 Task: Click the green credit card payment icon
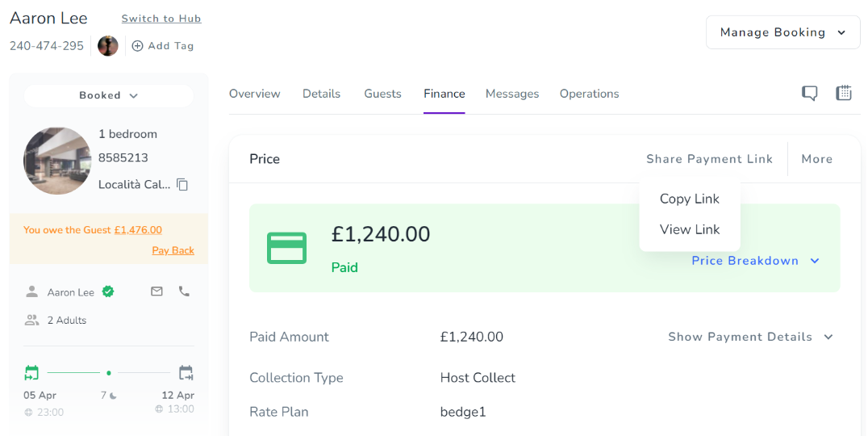[x=286, y=248]
